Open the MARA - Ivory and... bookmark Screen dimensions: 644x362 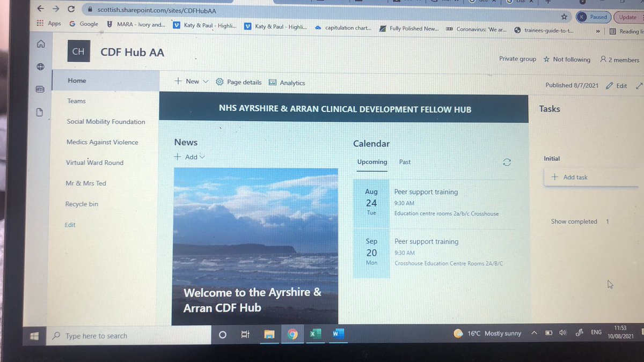click(x=136, y=25)
